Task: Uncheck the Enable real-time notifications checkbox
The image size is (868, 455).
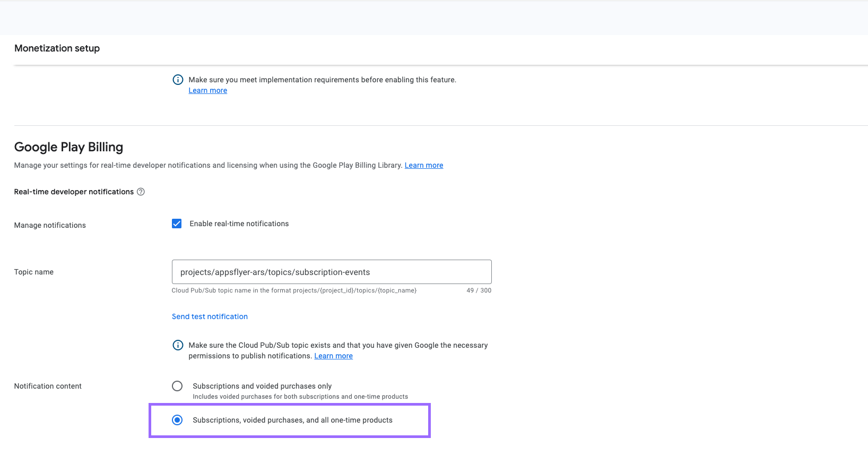Action: click(177, 224)
